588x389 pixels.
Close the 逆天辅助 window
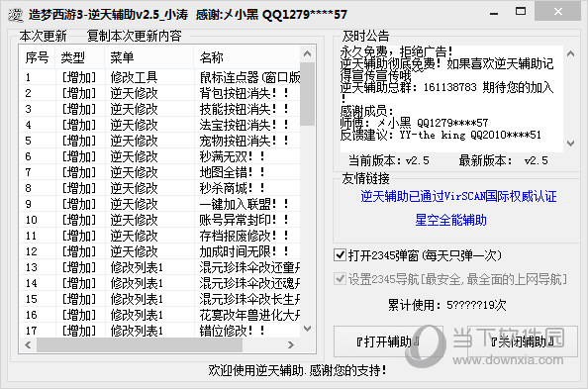pos(557,11)
